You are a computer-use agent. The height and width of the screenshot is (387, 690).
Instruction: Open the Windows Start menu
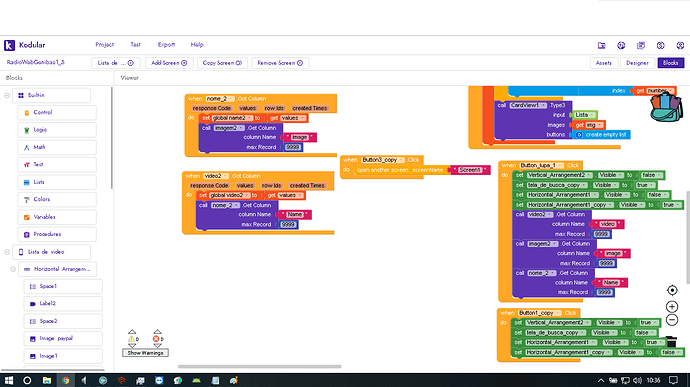pos(9,380)
